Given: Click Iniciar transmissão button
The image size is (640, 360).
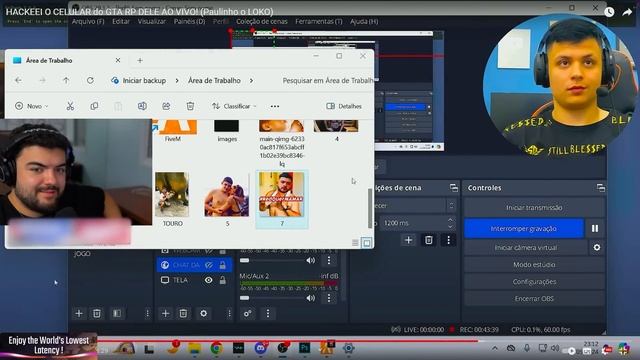Looking at the screenshot, I should pos(534,208).
